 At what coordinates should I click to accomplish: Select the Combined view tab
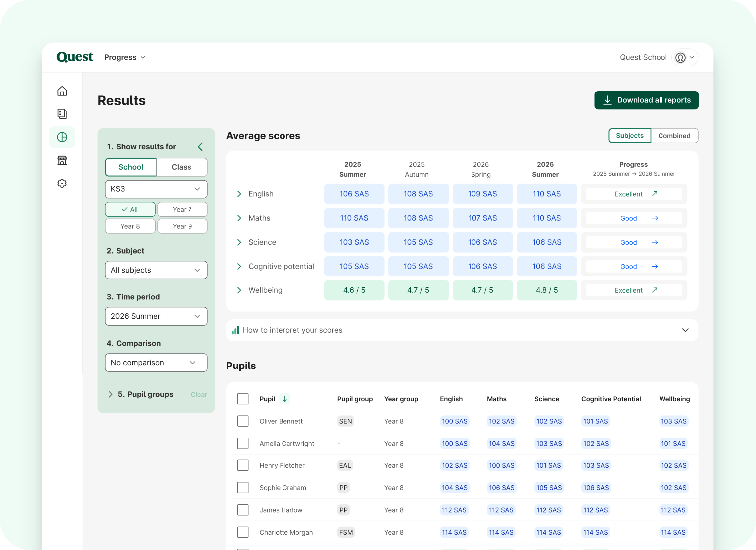pyautogui.click(x=674, y=136)
